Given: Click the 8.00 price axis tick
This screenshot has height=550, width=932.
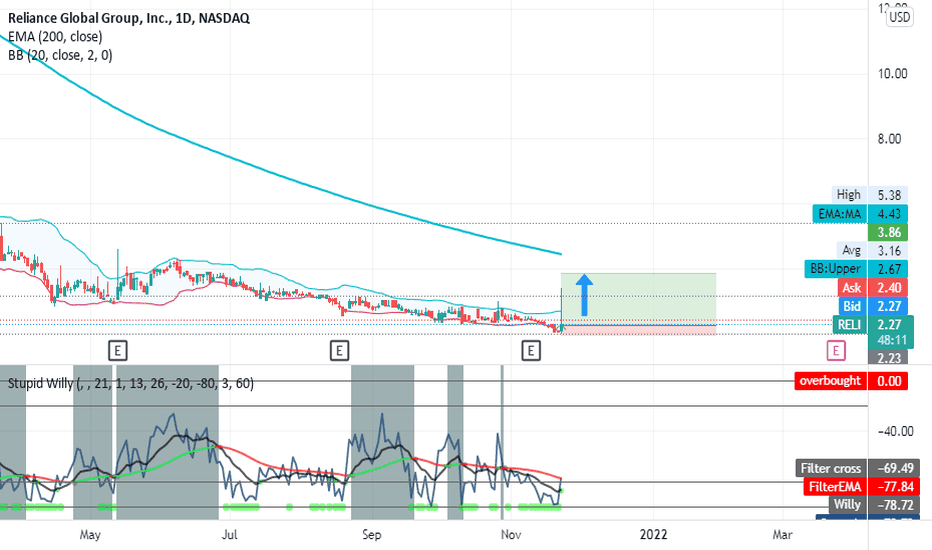Looking at the screenshot, I should point(889,139).
